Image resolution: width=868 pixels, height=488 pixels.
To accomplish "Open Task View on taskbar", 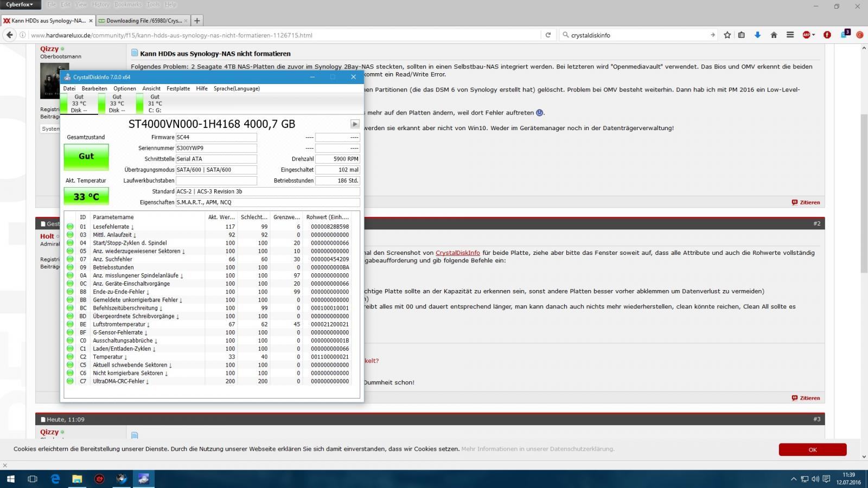I will click(x=33, y=479).
